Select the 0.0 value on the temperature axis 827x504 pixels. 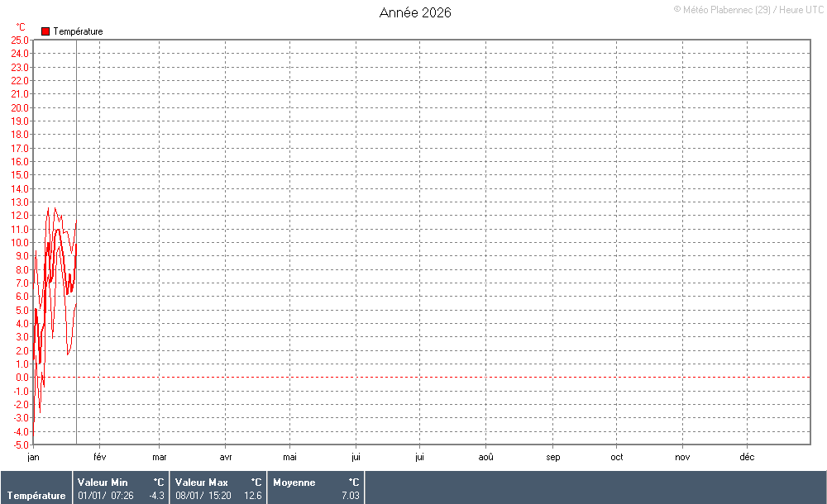[x=22, y=378]
